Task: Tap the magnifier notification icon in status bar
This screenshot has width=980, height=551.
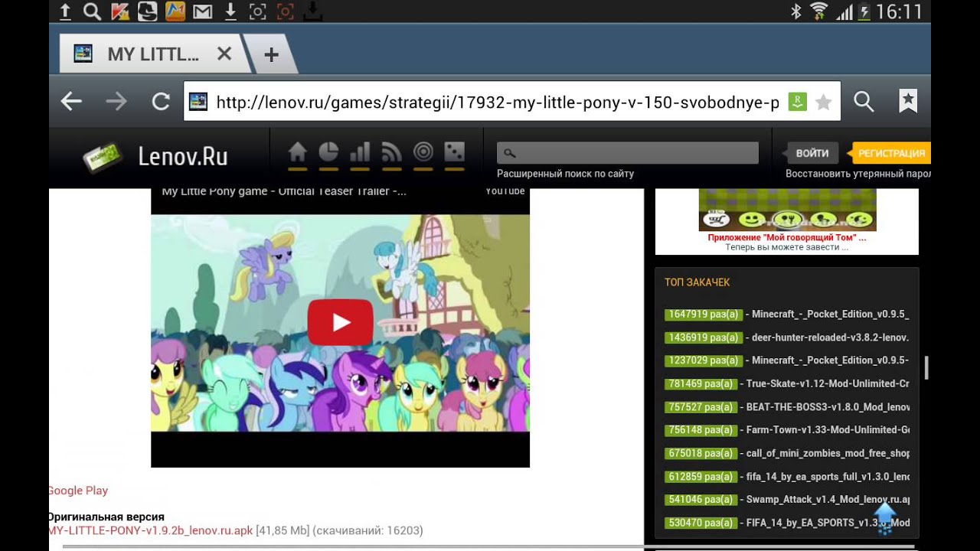Action: click(x=92, y=11)
